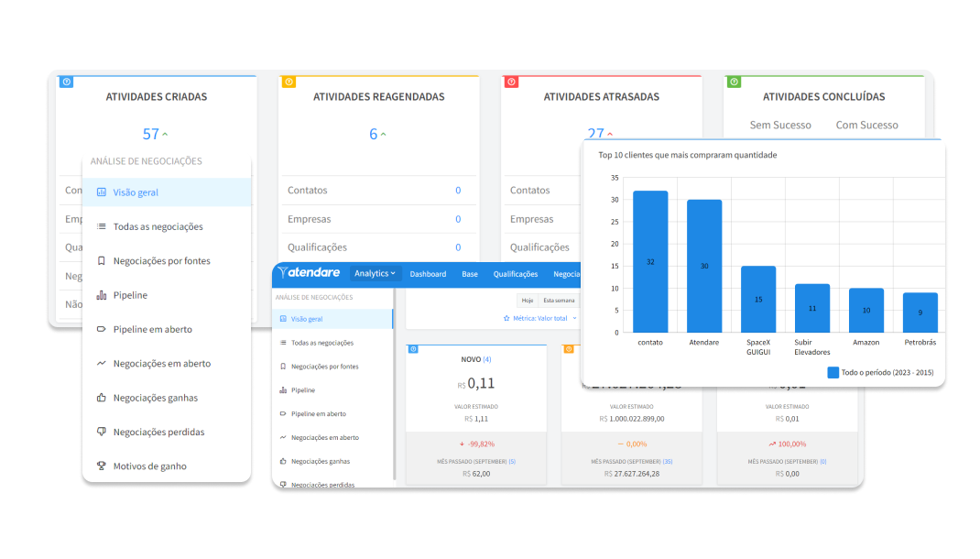980x559 pixels.
Task: Click the Hoje filter button
Action: click(x=528, y=301)
